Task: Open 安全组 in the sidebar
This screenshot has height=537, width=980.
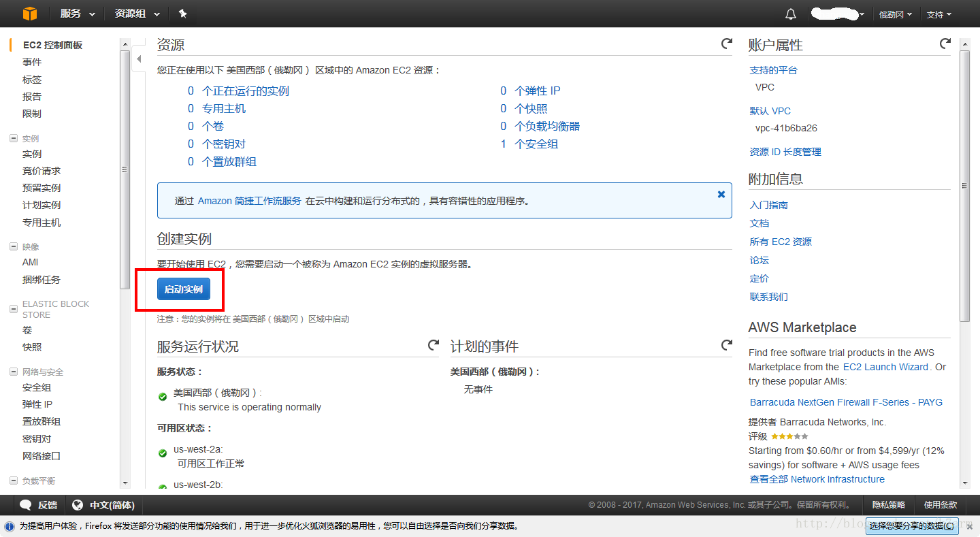Action: click(x=37, y=387)
